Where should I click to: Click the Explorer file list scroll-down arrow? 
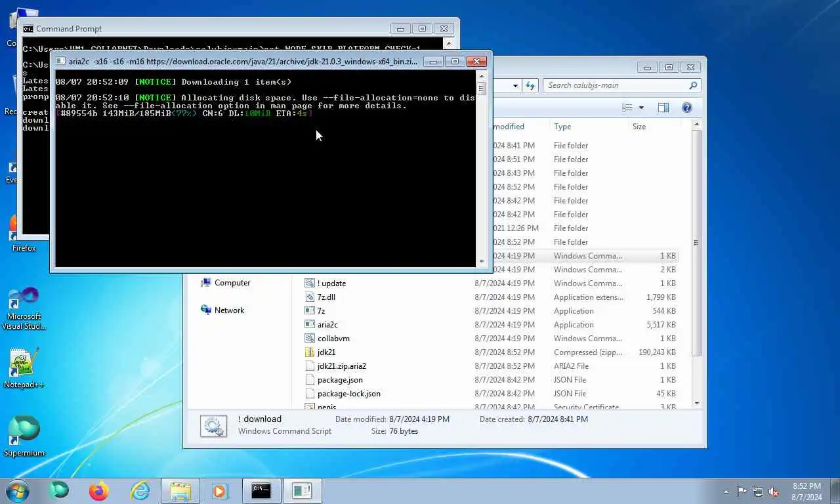tap(696, 404)
